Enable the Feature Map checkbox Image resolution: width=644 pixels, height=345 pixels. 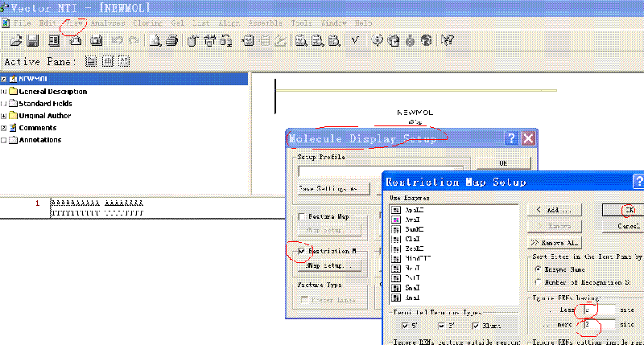point(301,216)
